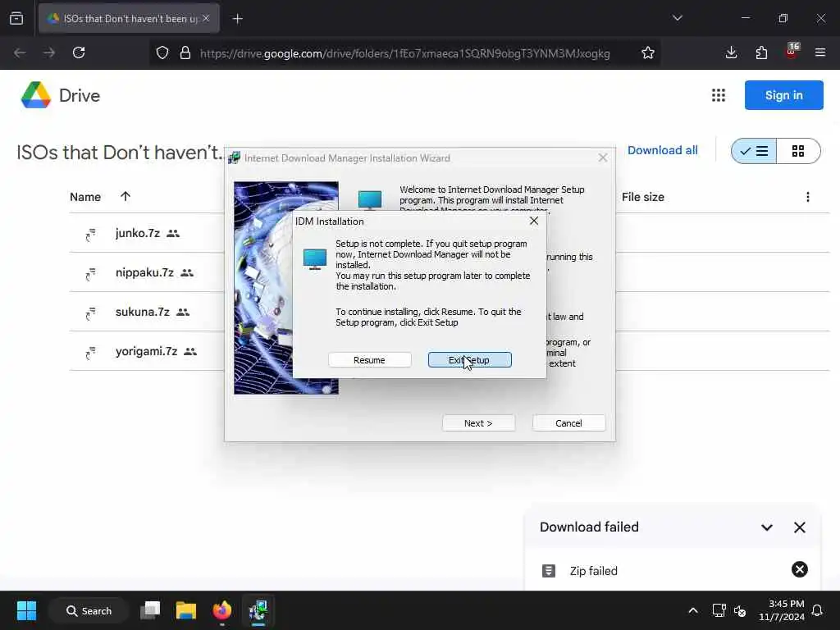Show hidden system tray icons
Viewport: 840px width, 630px height.
692,610
